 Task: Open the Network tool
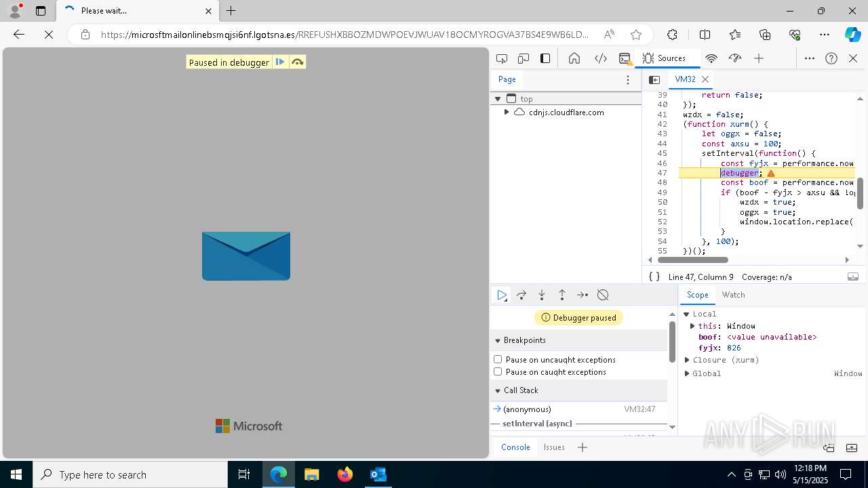point(711,58)
